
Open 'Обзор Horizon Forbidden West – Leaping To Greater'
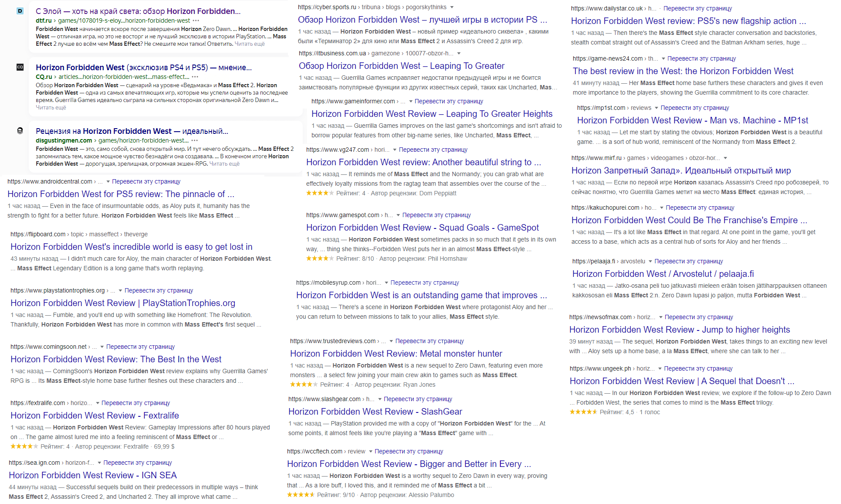pyautogui.click(x=401, y=66)
